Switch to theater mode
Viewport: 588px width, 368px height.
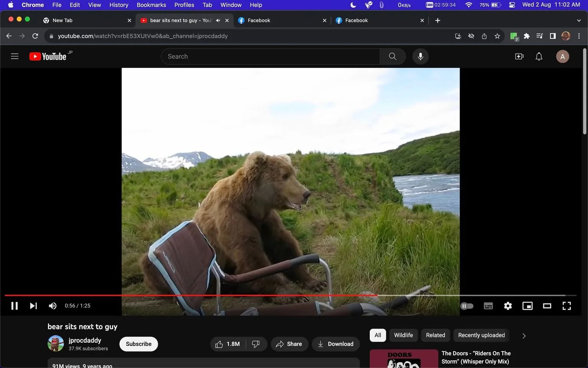pyautogui.click(x=547, y=306)
